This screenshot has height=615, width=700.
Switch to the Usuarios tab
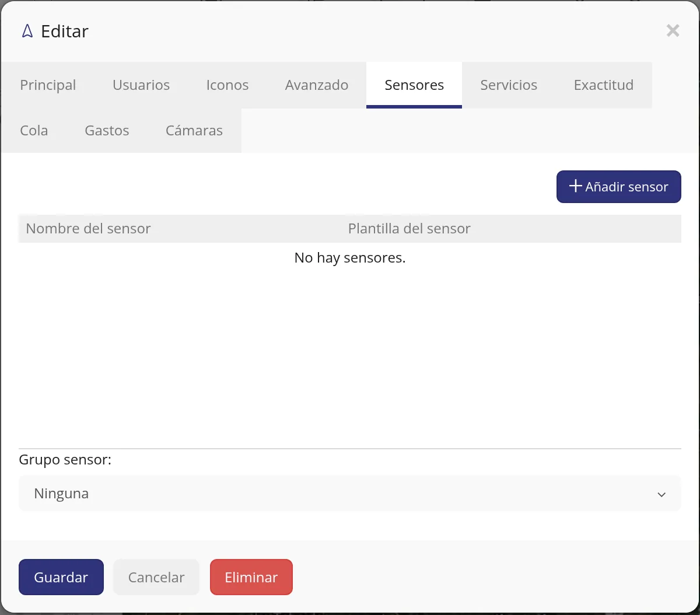[141, 85]
